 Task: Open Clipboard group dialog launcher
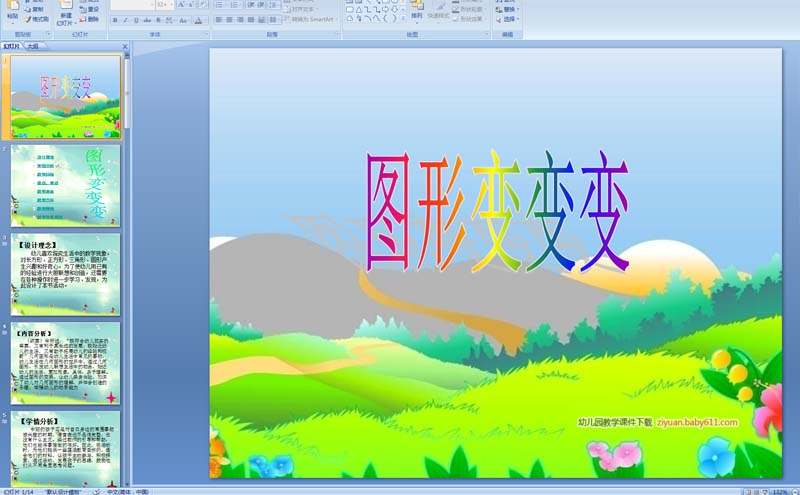pyautogui.click(x=48, y=34)
